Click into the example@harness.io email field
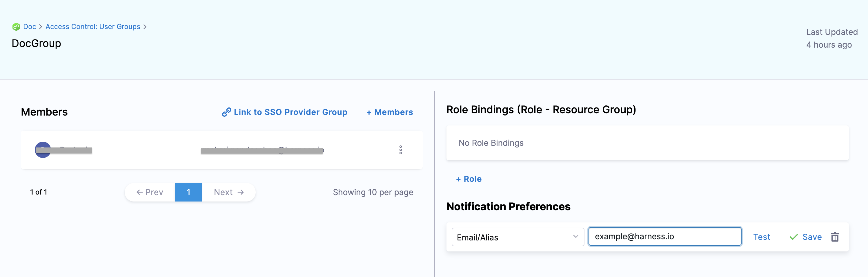Viewport: 868px width, 277px height. point(664,237)
